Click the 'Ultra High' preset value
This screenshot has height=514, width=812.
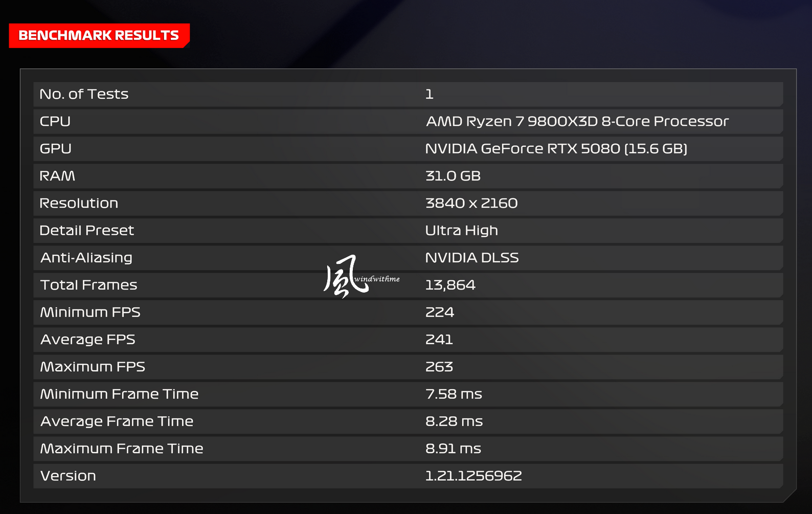click(x=462, y=231)
